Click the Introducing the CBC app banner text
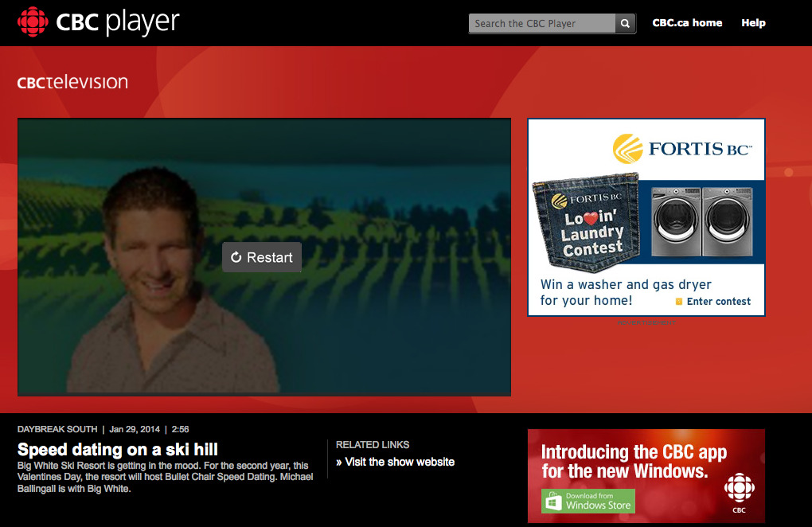Viewport: 812px width, 527px height. (634, 461)
